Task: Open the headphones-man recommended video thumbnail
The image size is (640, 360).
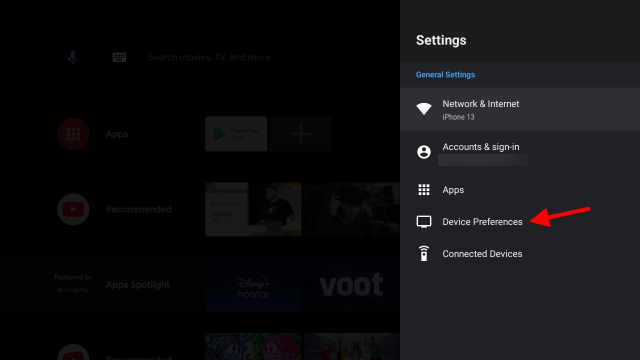Action: pyautogui.click(x=351, y=209)
